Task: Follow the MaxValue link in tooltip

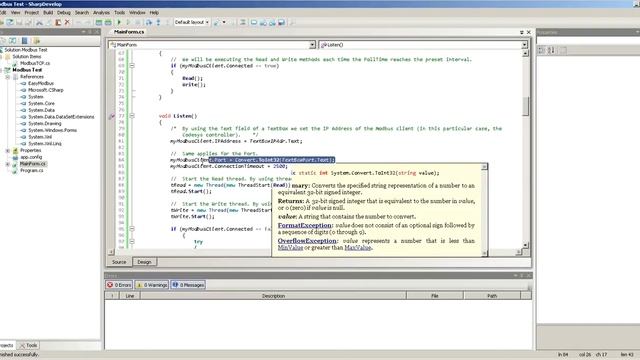Action: pos(358,247)
